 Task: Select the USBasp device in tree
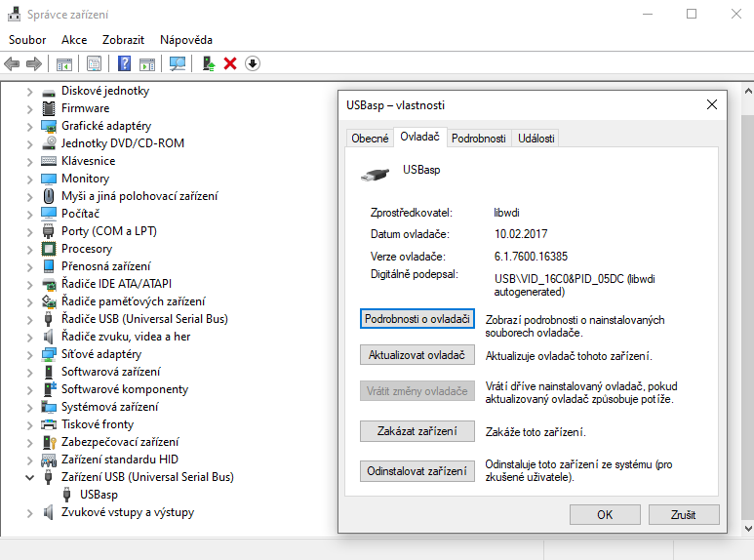point(99,495)
